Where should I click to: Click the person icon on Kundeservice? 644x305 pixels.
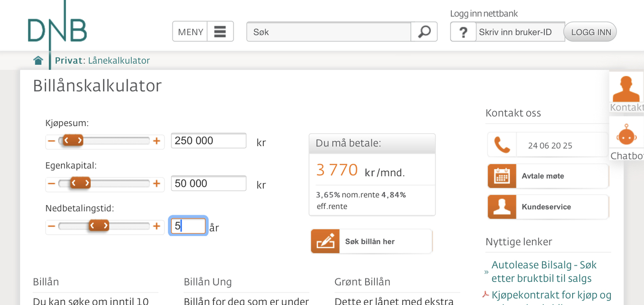point(502,207)
